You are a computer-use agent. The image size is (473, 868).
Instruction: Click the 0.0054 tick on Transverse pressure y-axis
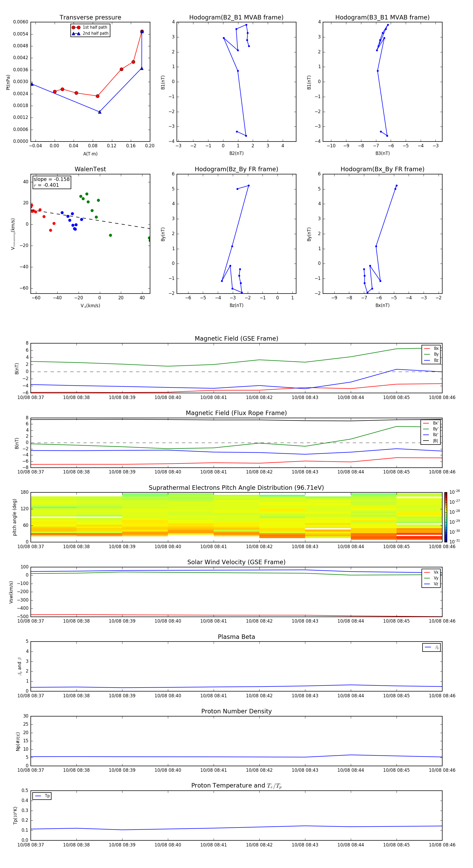coord(20,34)
